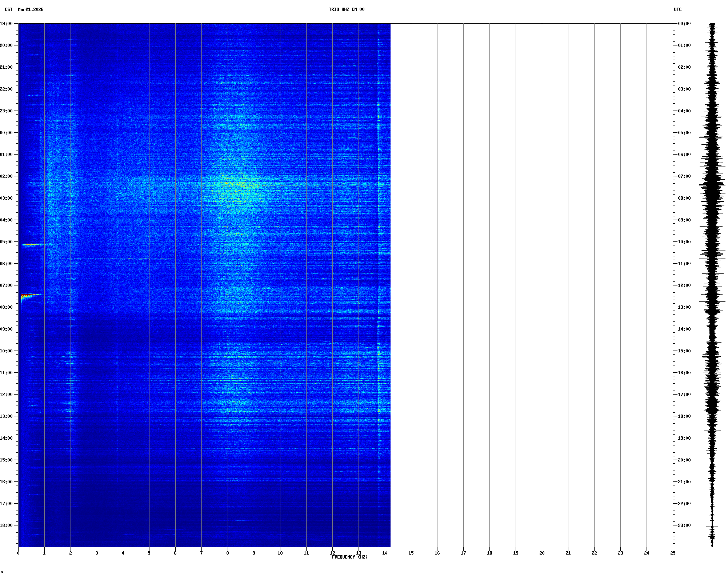Viewport: 728px width, 576px height.
Task: Click the small red spot near 9.5 Hz
Action: coord(266,328)
